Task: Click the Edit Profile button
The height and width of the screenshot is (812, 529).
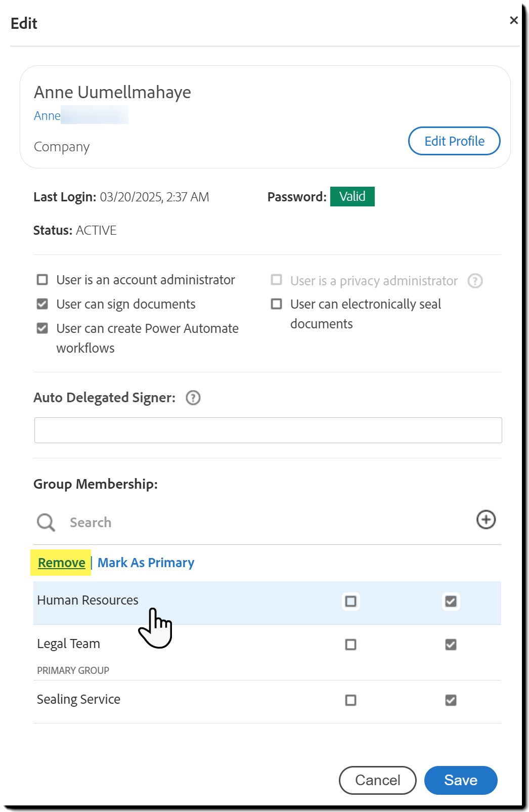Action: click(x=454, y=141)
